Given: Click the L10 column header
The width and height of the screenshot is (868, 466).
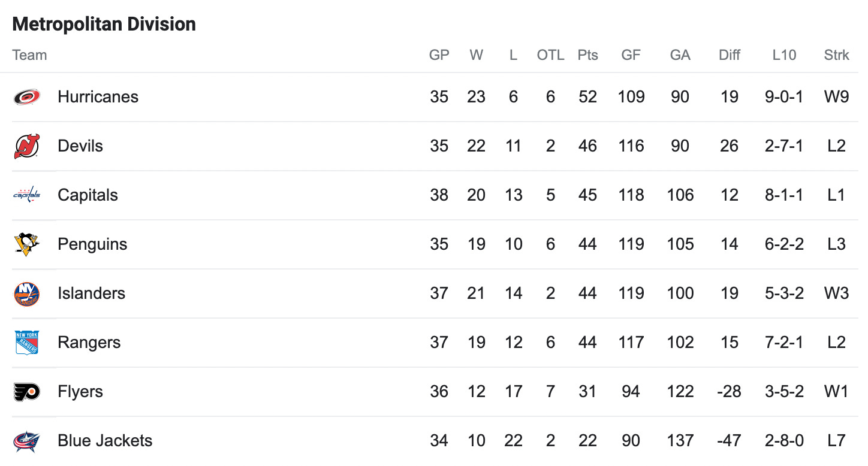Looking at the screenshot, I should click(784, 55).
